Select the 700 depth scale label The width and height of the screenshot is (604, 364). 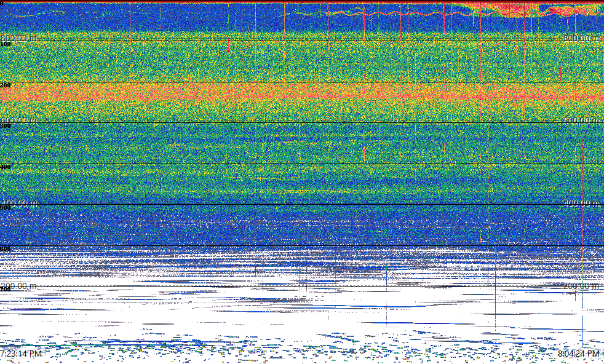(6, 289)
